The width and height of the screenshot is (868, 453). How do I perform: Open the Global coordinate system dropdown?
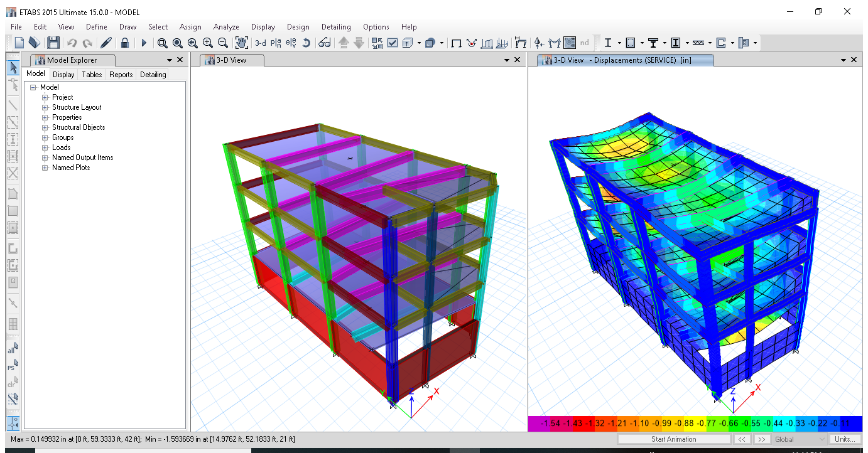point(800,439)
